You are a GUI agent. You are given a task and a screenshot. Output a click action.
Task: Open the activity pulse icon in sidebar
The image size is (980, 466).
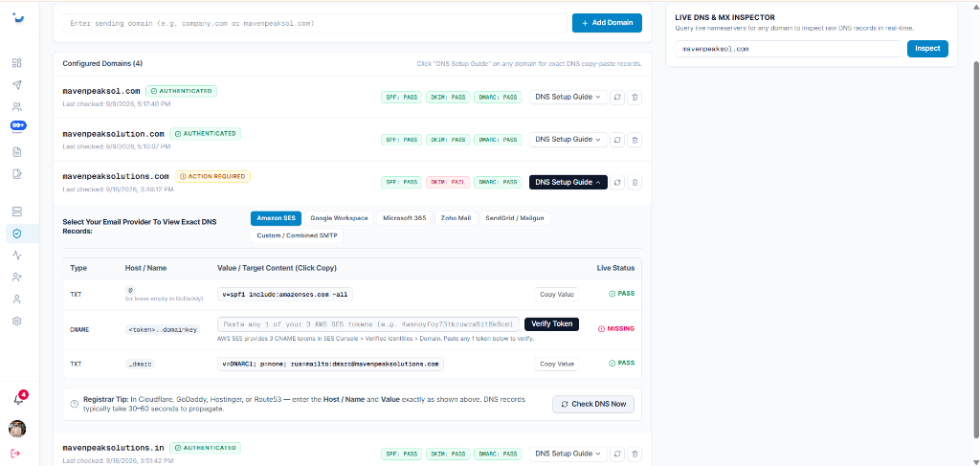pyautogui.click(x=17, y=255)
